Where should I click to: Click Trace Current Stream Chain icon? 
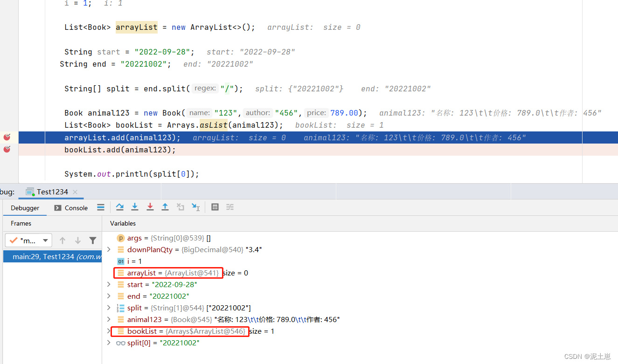tap(230, 207)
